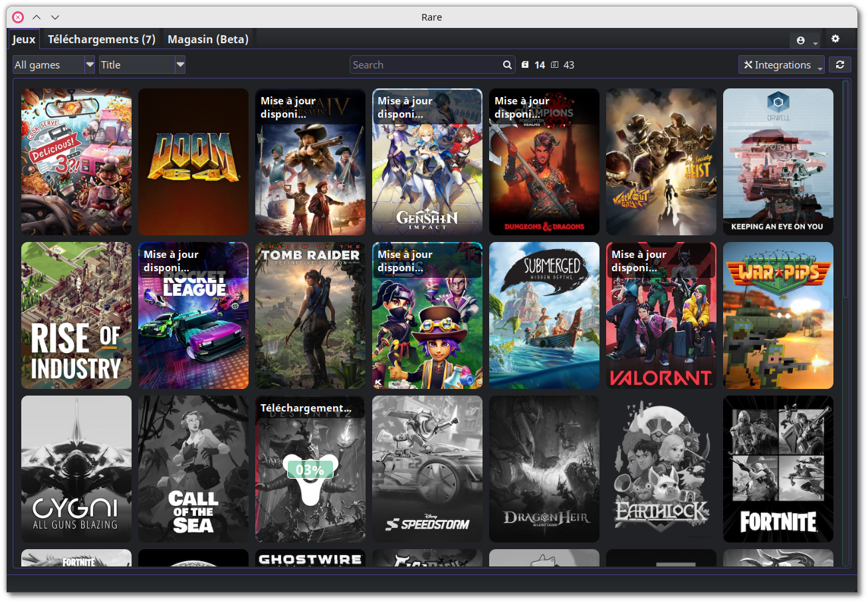Click the search magnifier icon

(x=508, y=64)
